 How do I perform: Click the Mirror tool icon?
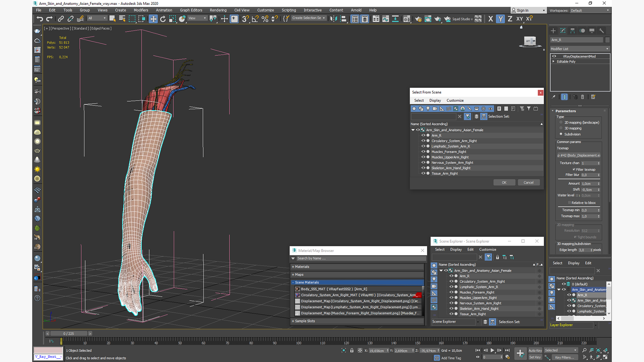[x=333, y=19]
